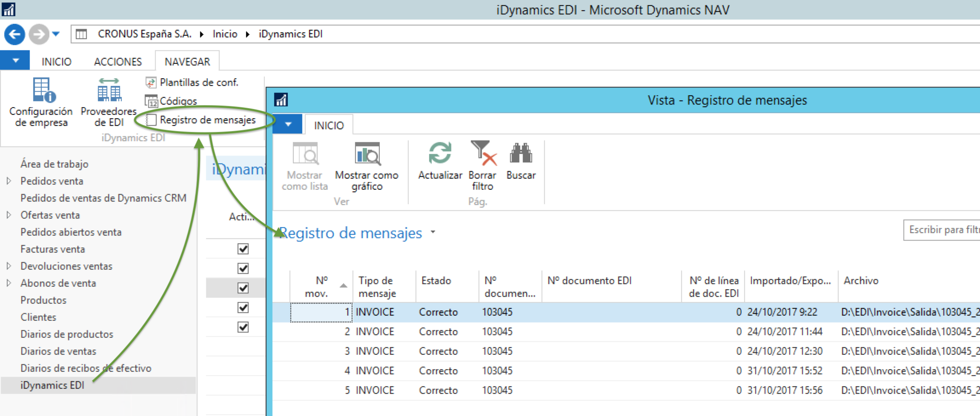Sort by the Tipo de mensaje column header
980x416 pixels.
coord(384,287)
